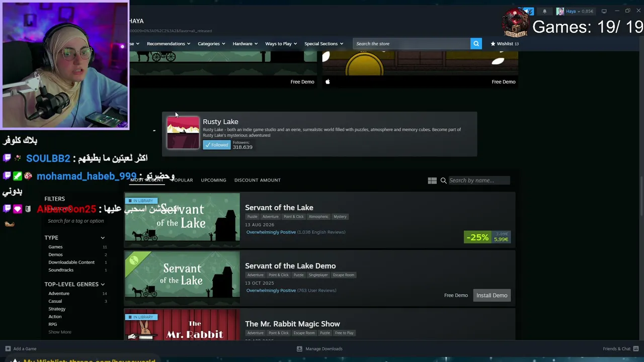
Task: Open the Ways to Play dropdown
Action: click(281, 44)
